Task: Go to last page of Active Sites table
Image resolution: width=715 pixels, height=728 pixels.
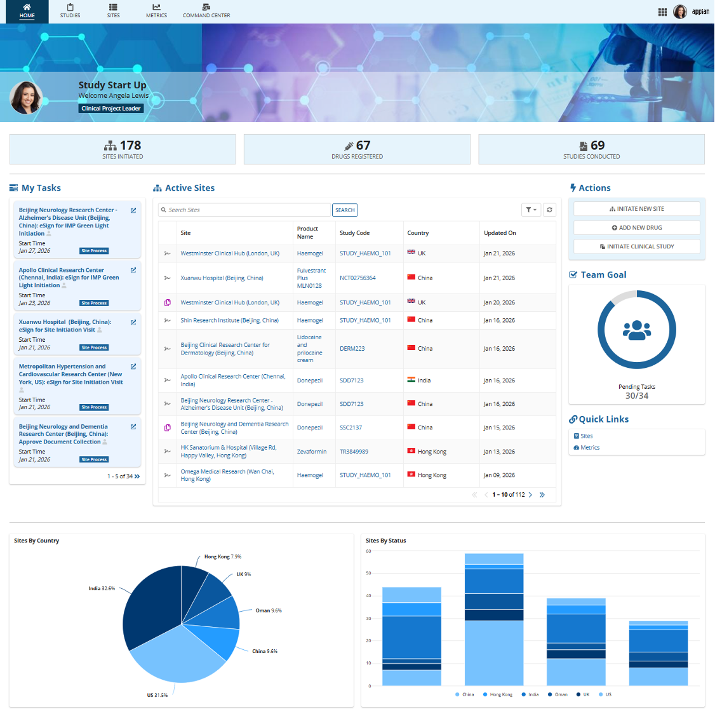Action: [542, 495]
